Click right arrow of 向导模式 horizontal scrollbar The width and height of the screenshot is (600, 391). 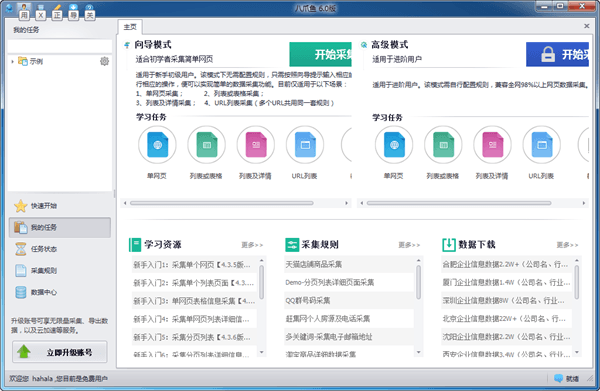346,203
